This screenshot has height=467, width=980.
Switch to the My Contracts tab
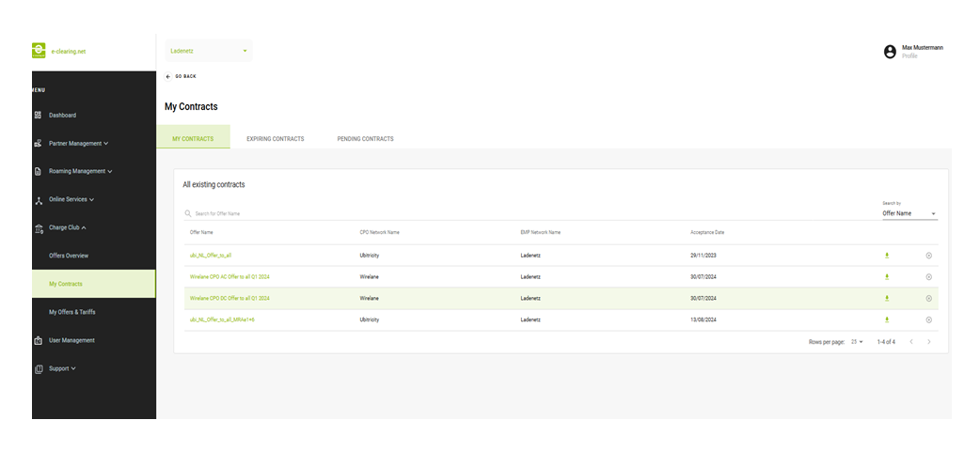click(193, 139)
